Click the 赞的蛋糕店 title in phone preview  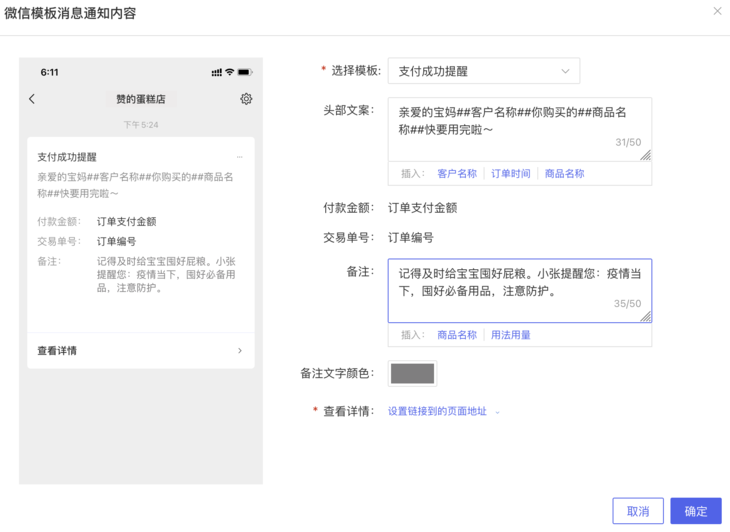[141, 99]
